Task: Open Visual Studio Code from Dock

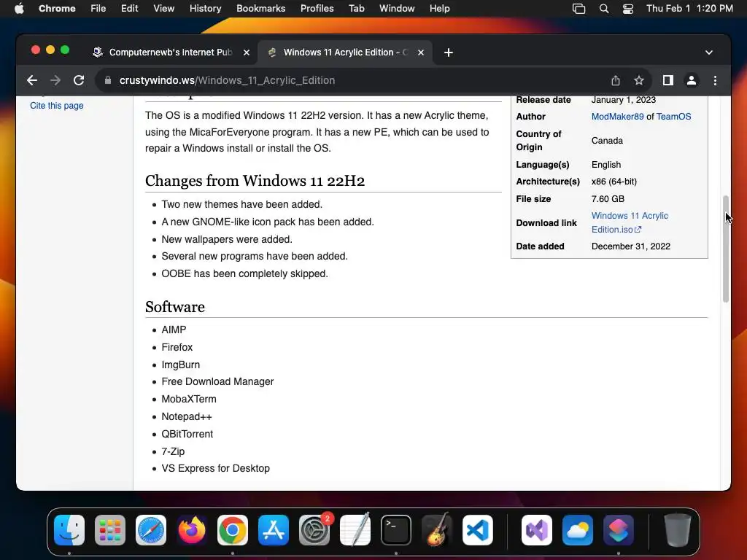Action: coord(478,530)
